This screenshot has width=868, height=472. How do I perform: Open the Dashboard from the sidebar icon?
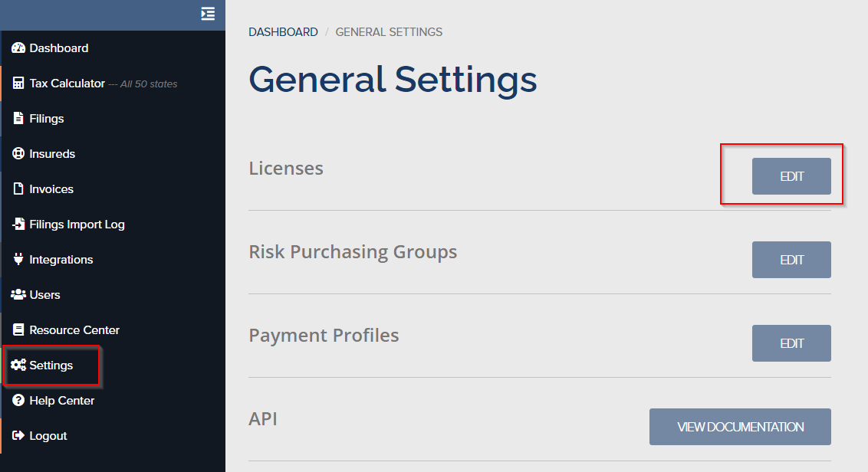(x=18, y=48)
